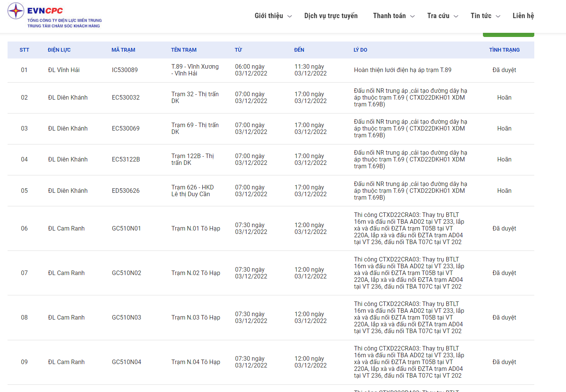Viewport: 566px width, 392px height.
Task: Expand the Giới thiệu dropdown chevron
Action: point(290,16)
